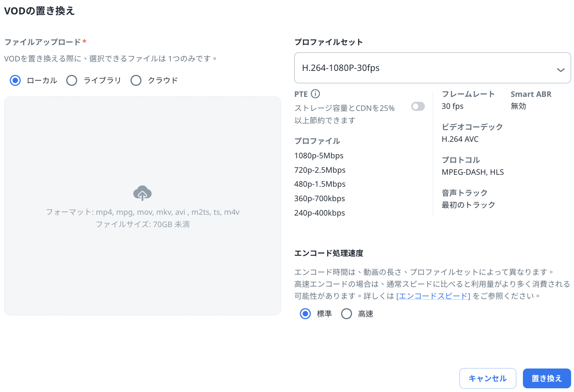Enable the PTE storage saving toggle
This screenshot has height=392, width=574.
coord(418,107)
